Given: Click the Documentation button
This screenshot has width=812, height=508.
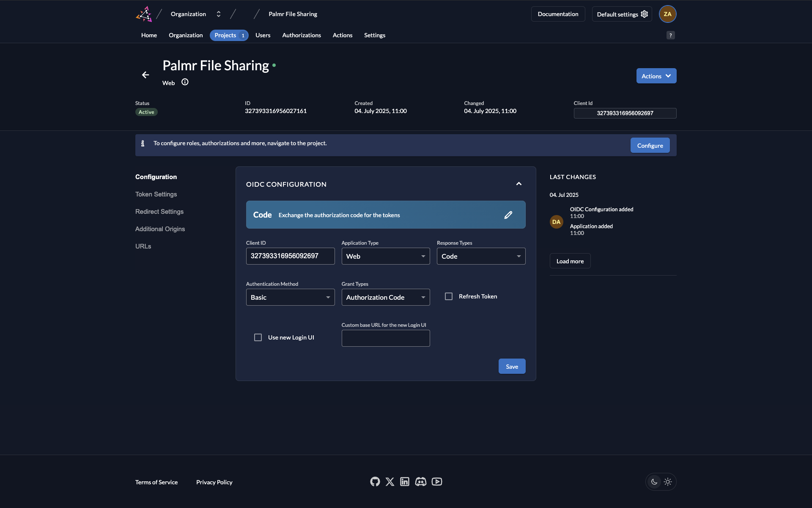Looking at the screenshot, I should click(558, 14).
